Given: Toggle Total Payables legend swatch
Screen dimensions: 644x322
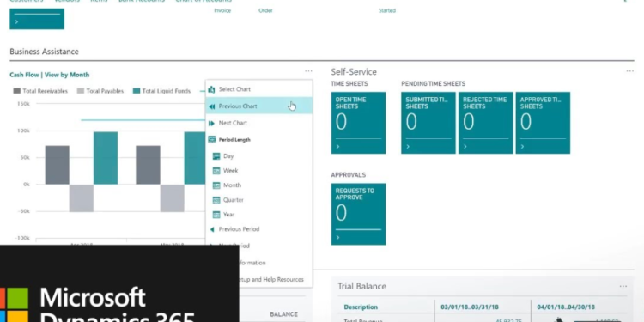Looking at the screenshot, I should [81, 91].
